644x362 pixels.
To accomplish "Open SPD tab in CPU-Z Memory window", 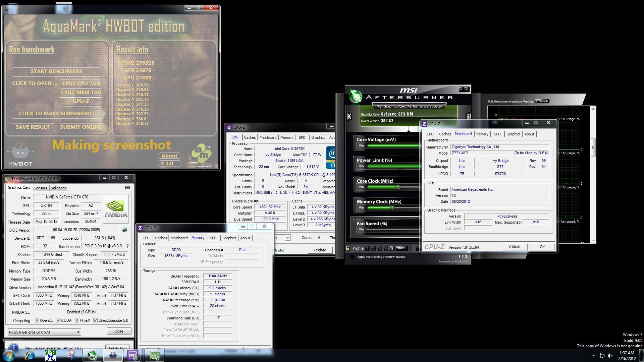I will (213, 238).
